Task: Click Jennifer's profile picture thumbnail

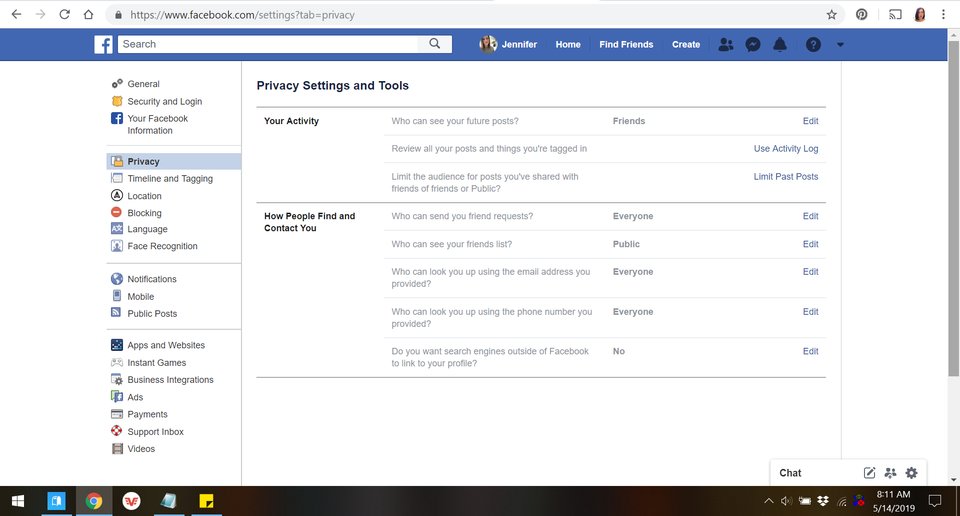Action: (488, 44)
